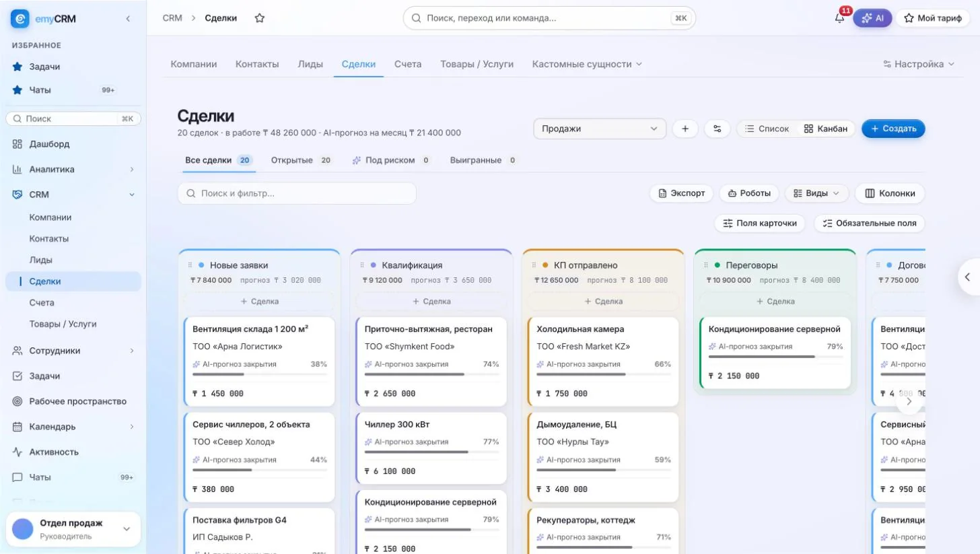Click the Сотрудники sidebar icon
The image size is (980, 554).
(x=17, y=351)
